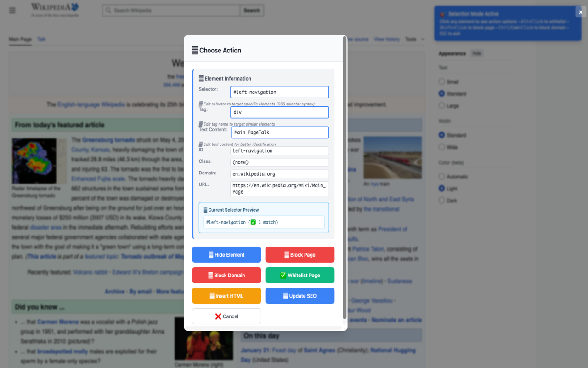Click the Current Selector Preview result box
The image size is (588, 368).
pos(264,222)
